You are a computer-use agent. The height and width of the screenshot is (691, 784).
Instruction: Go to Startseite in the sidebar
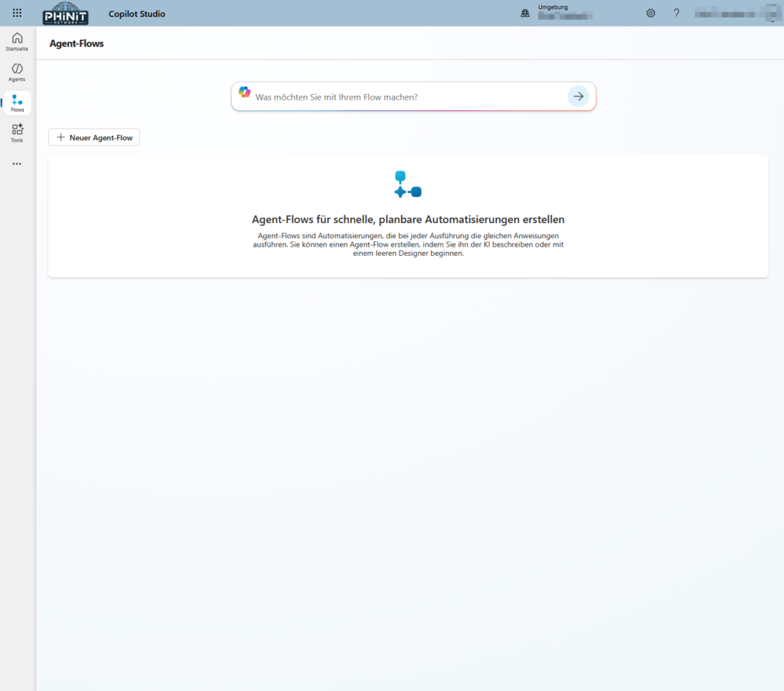coord(17,42)
